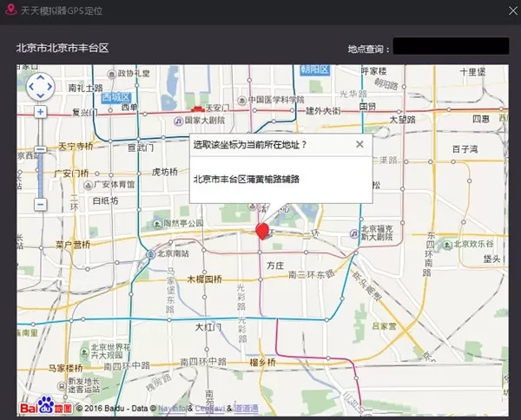Click the 陶然亭公园 park icon
This screenshot has height=420, width=521.
point(157,224)
